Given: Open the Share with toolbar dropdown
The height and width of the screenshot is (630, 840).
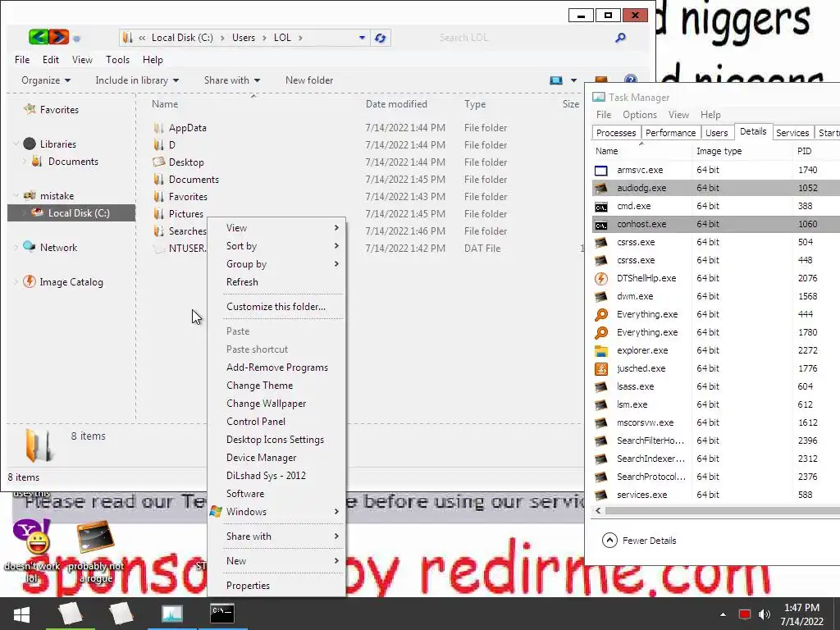Looking at the screenshot, I should coord(232,80).
